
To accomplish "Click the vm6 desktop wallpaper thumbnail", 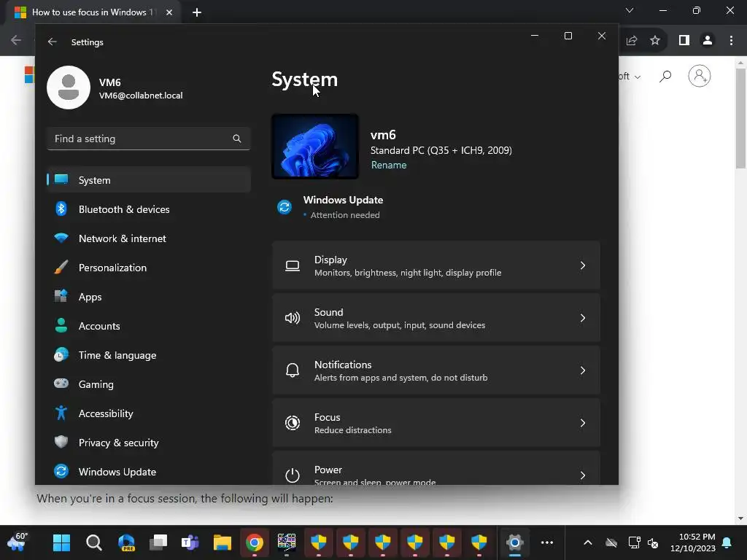I will point(315,147).
